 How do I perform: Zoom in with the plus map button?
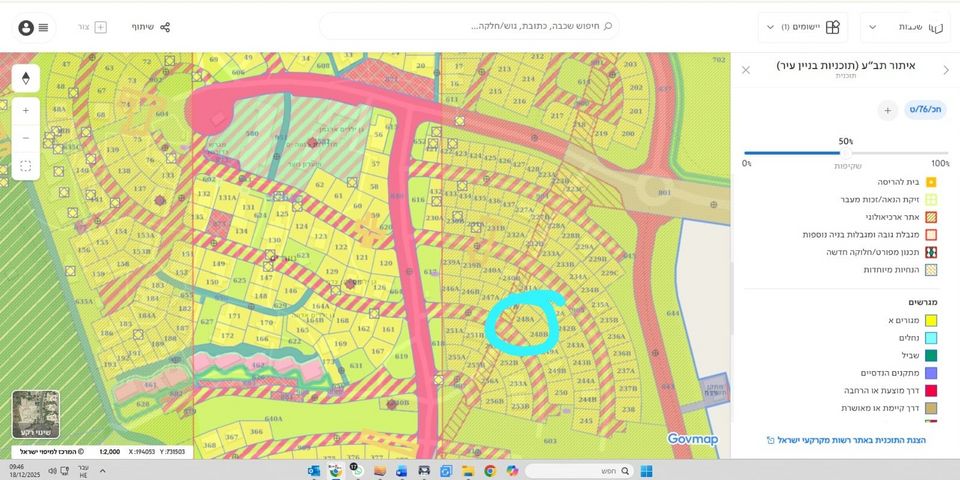click(x=25, y=108)
